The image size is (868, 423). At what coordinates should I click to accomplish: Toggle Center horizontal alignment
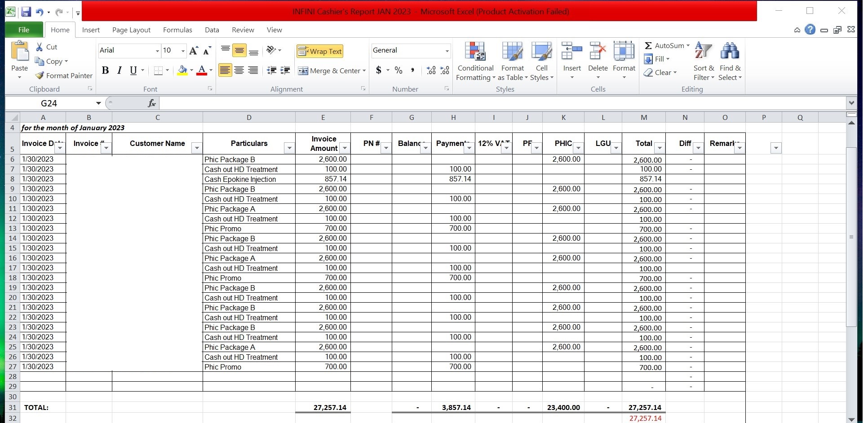click(x=239, y=70)
